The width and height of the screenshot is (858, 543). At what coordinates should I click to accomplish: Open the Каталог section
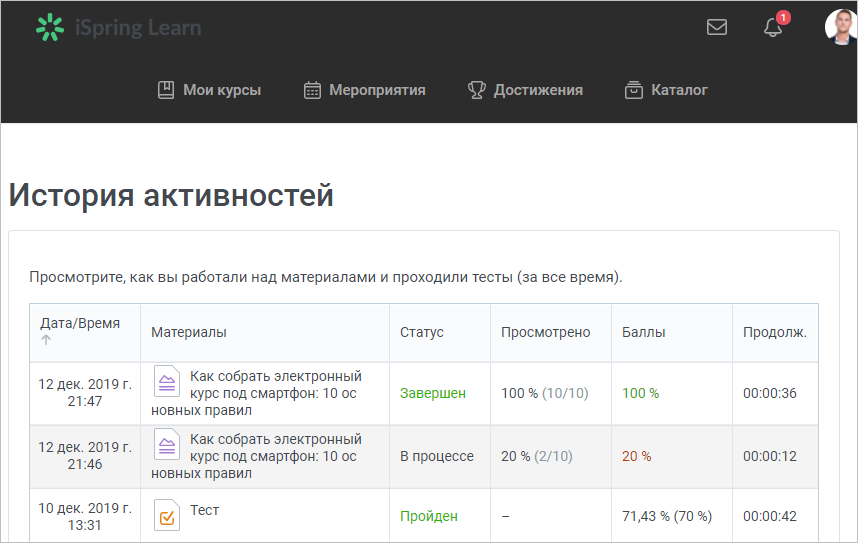point(679,90)
